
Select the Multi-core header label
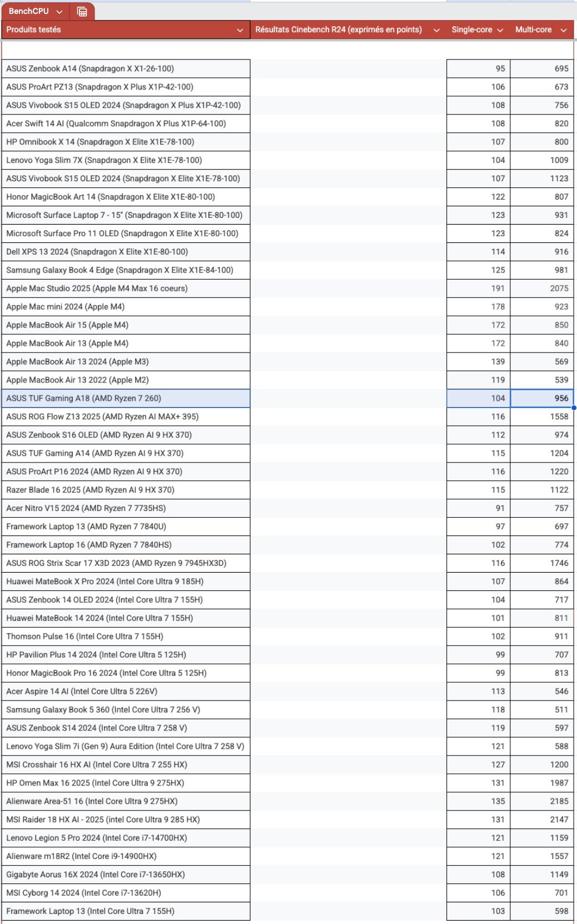click(534, 29)
